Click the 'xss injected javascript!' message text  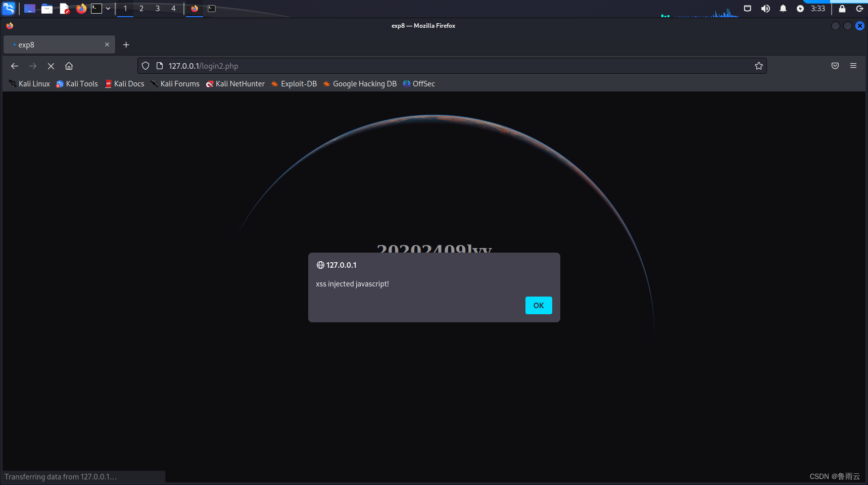pos(353,284)
